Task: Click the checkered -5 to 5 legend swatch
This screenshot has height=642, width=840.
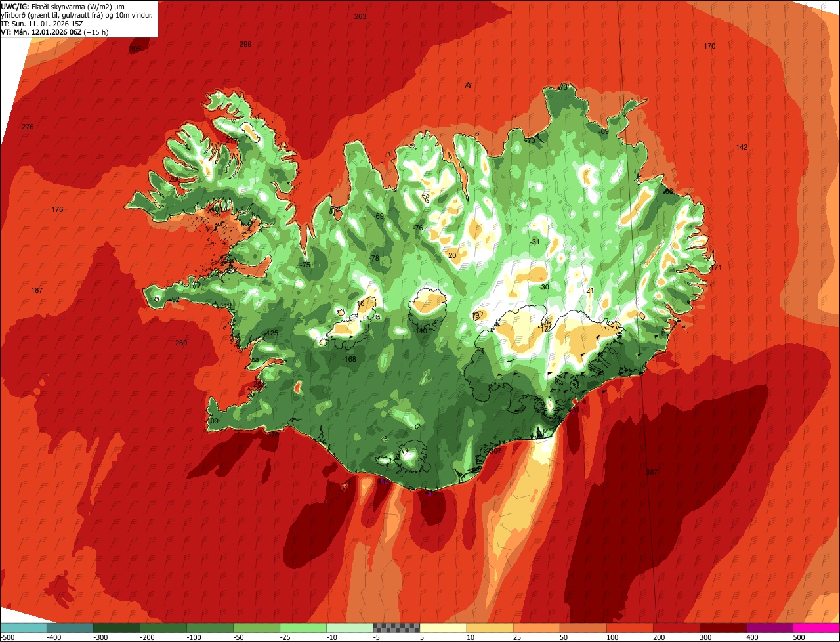Action: point(396,628)
